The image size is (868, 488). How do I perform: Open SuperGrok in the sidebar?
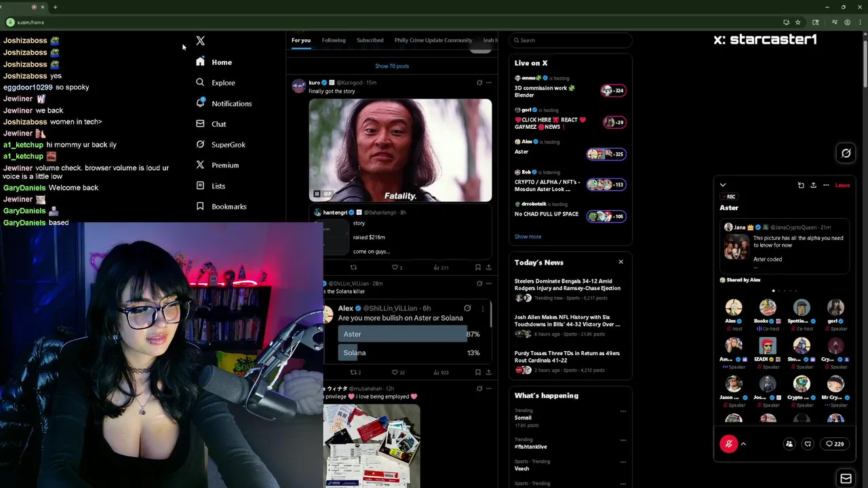pyautogui.click(x=221, y=144)
